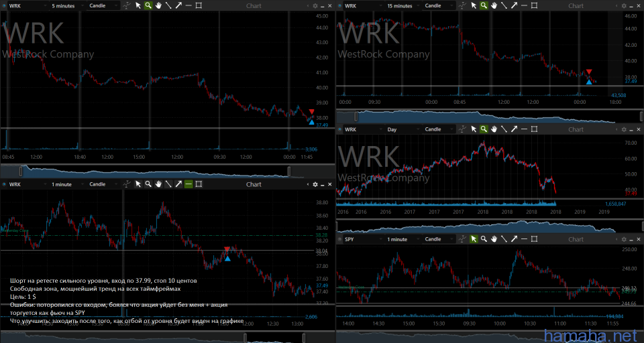
Task: Activate the zoom magnifier in 15 minutes chart
Action: coord(484,5)
